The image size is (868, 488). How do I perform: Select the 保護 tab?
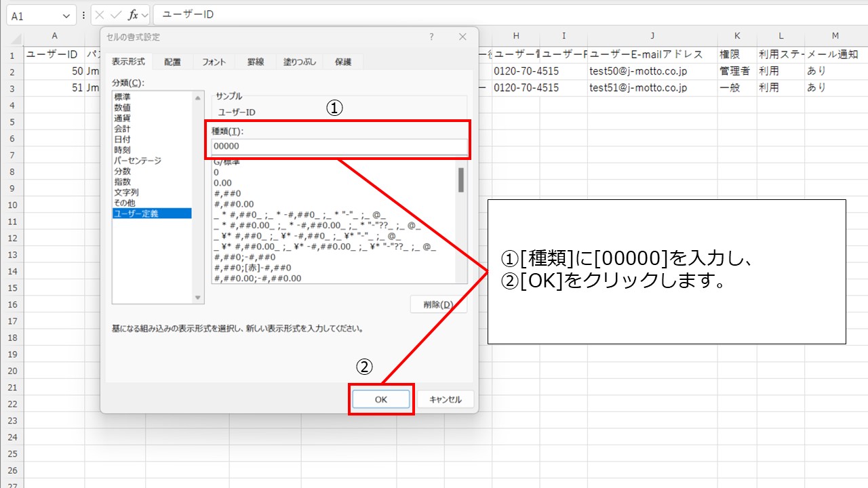343,62
